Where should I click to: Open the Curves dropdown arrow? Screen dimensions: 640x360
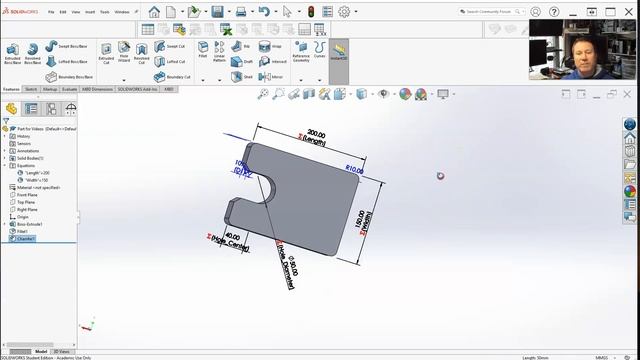[320, 80]
